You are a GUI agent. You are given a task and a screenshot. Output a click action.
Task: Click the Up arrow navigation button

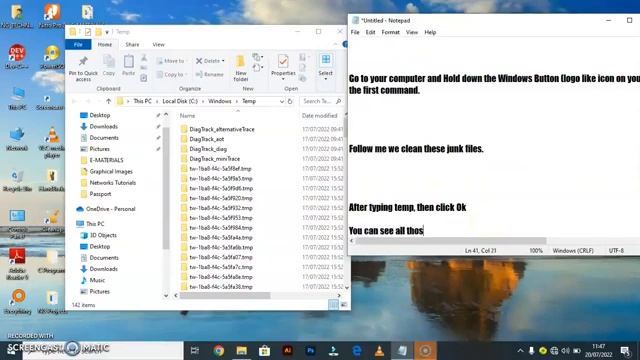(108, 101)
